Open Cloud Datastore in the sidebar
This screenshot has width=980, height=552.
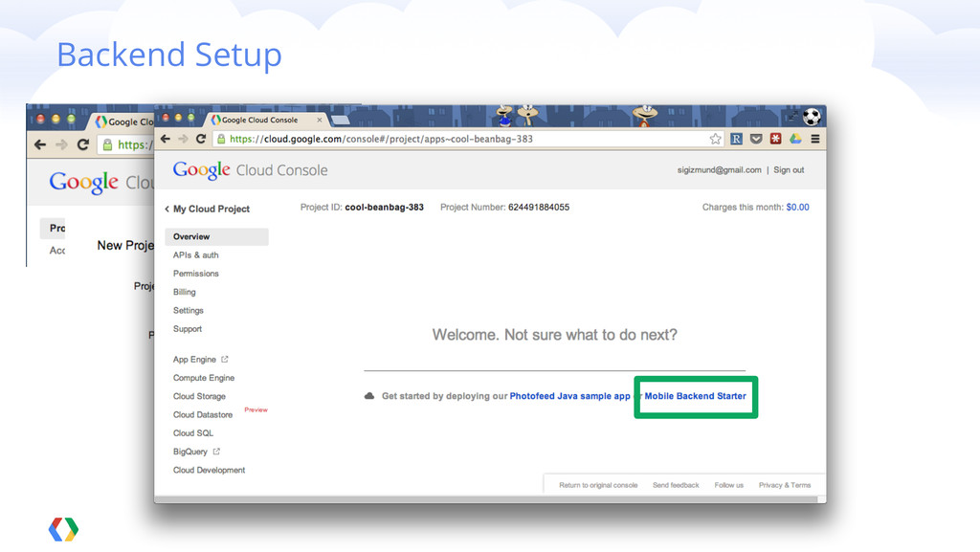[203, 414]
